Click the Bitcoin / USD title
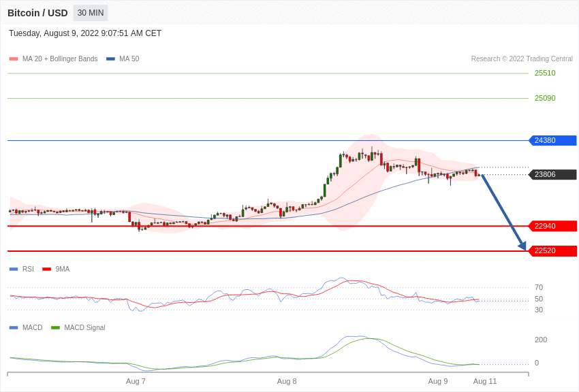579x392 pixels. click(37, 13)
